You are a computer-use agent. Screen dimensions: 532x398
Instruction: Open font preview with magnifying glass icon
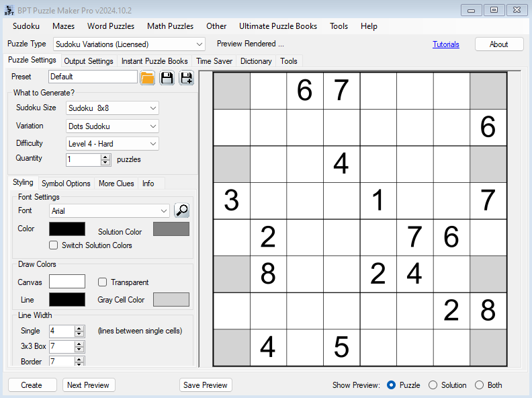[x=181, y=211]
